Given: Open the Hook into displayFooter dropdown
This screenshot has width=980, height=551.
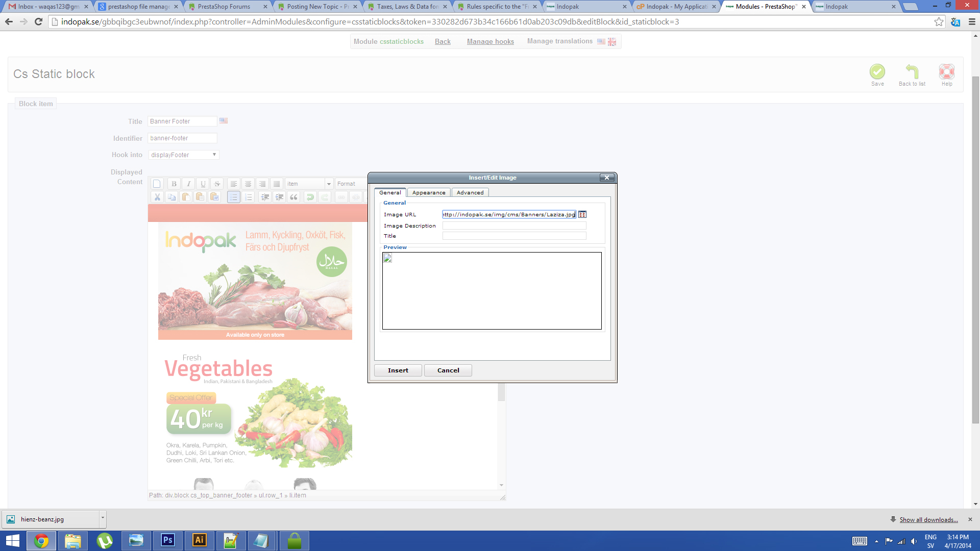Looking at the screenshot, I should 184,155.
